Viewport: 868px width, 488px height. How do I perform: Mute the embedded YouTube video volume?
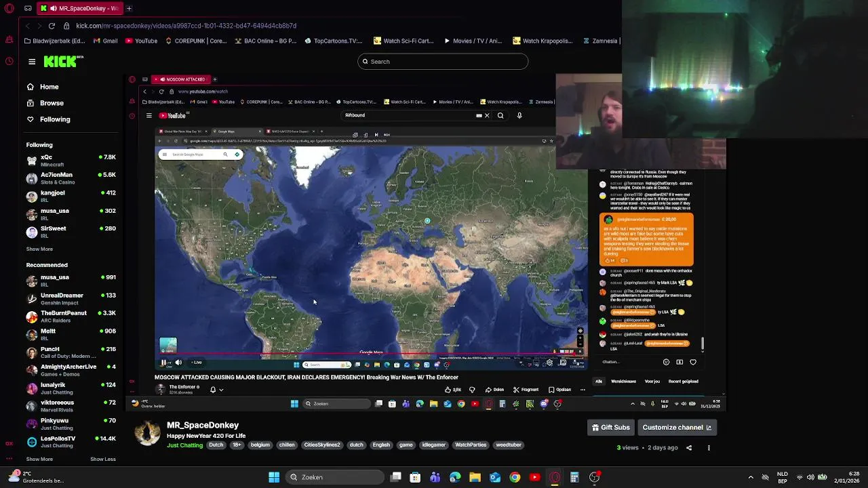(178, 363)
